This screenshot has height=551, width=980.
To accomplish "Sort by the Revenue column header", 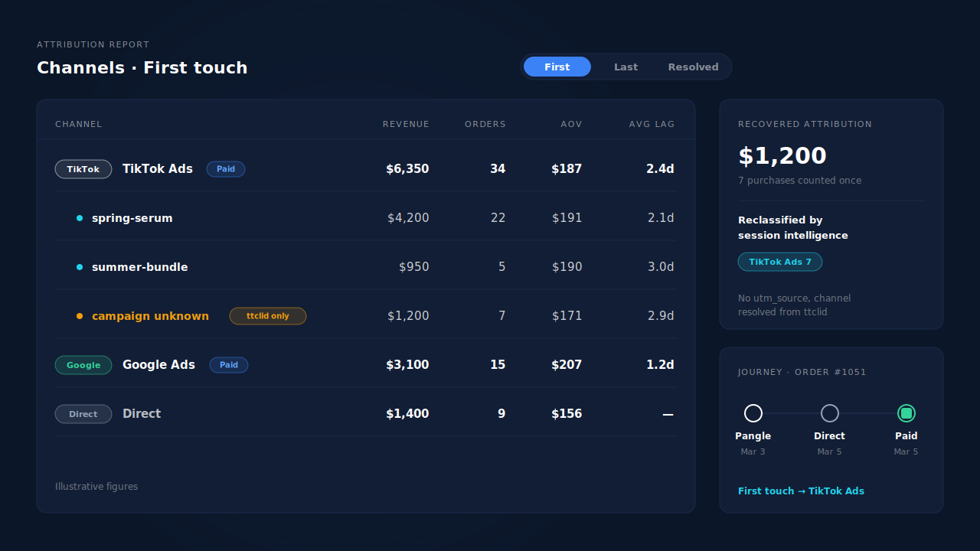I will pos(406,124).
